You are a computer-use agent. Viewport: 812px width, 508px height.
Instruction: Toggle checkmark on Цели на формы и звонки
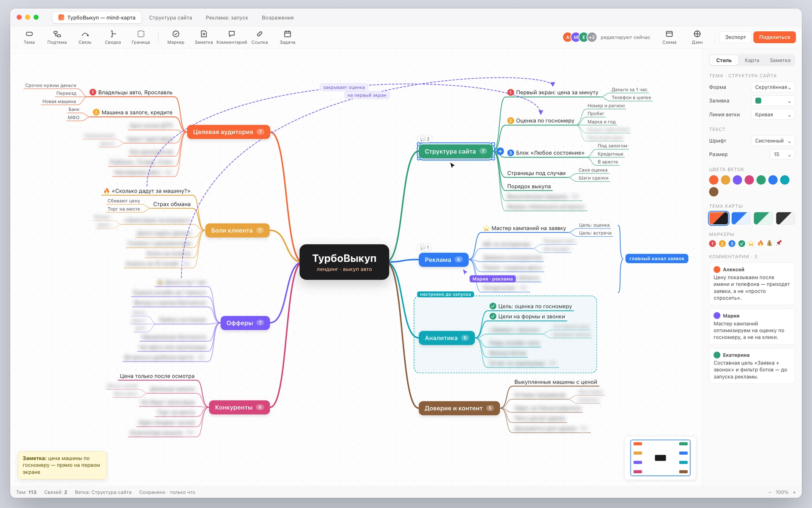pos(493,316)
